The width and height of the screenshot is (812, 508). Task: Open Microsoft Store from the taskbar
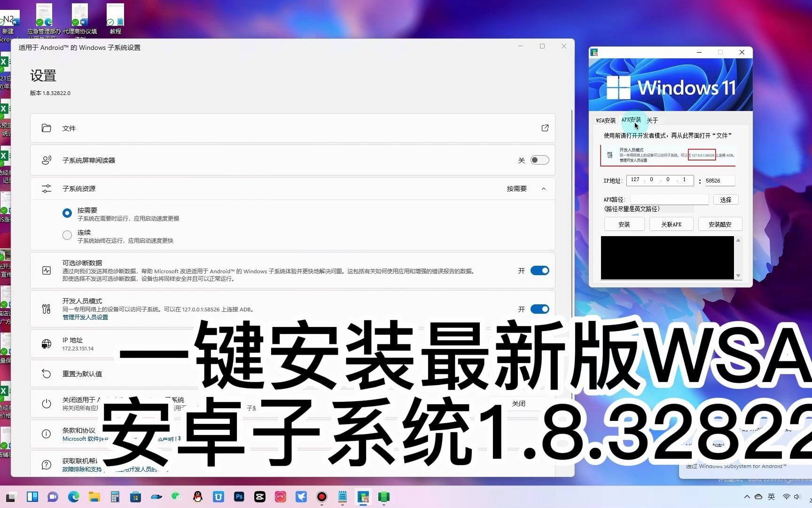click(x=136, y=497)
